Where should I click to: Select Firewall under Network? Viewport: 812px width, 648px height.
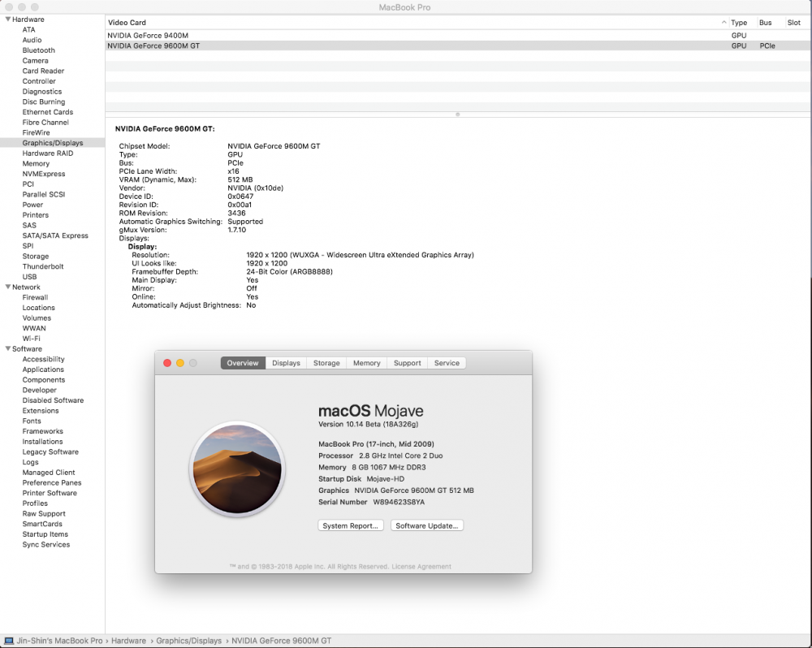pyautogui.click(x=35, y=297)
